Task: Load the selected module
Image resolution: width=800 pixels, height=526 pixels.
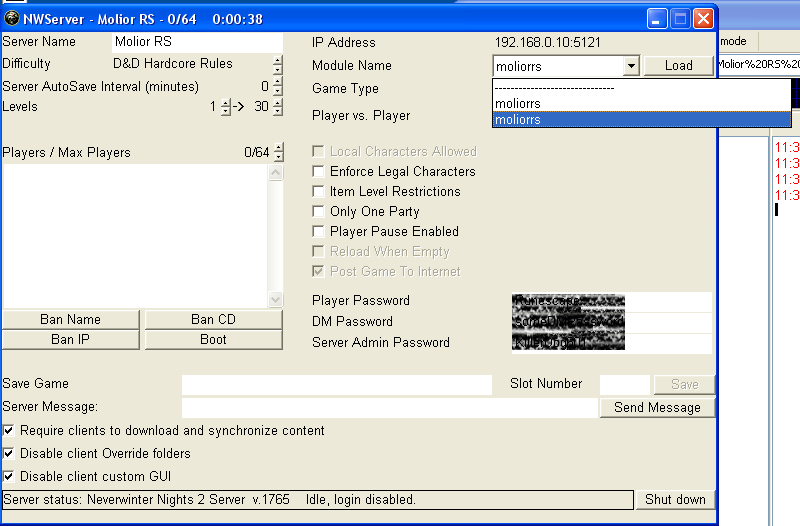Action: pos(679,65)
